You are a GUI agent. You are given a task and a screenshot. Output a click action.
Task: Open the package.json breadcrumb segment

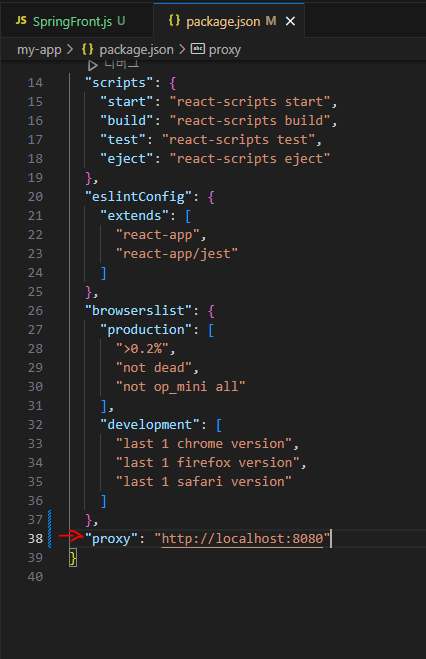pos(136,50)
